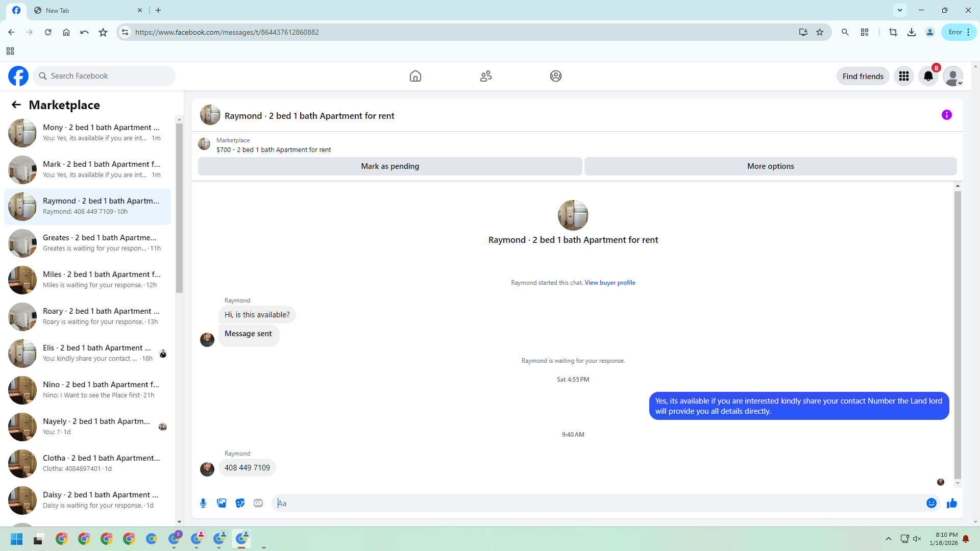Open browser tab search dropdown
This screenshot has height=551, width=980.
click(x=899, y=10)
